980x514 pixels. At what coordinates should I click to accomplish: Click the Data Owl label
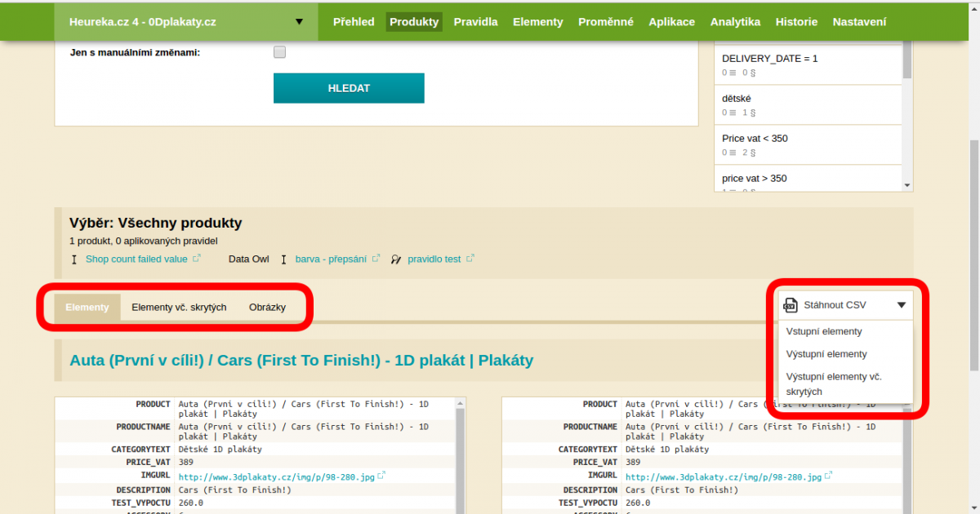249,259
